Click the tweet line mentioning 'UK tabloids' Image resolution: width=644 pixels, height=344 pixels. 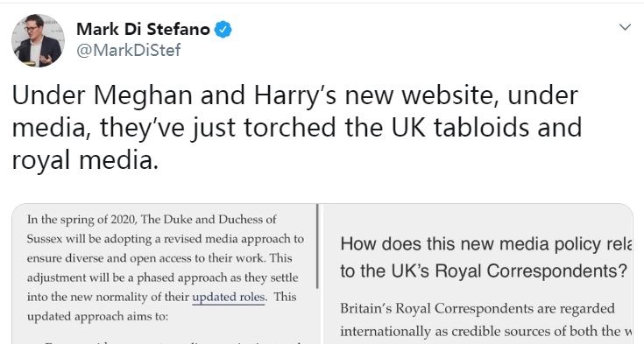297,127
